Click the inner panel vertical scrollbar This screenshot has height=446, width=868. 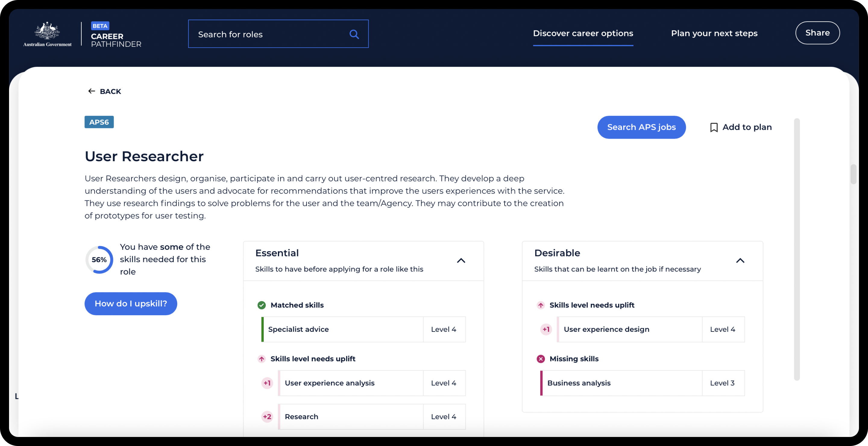point(797,249)
